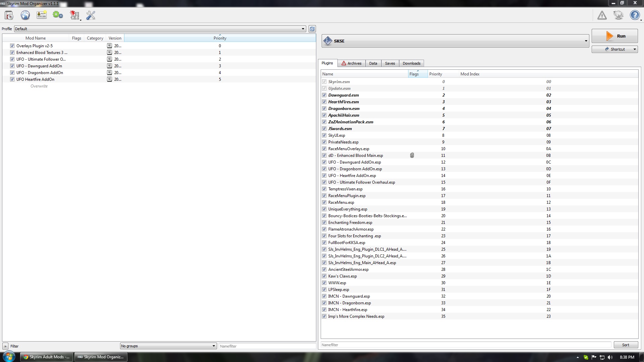The image size is (644, 362).
Task: Select the Kaw's Claws.esp plugin row
Action: click(479, 276)
